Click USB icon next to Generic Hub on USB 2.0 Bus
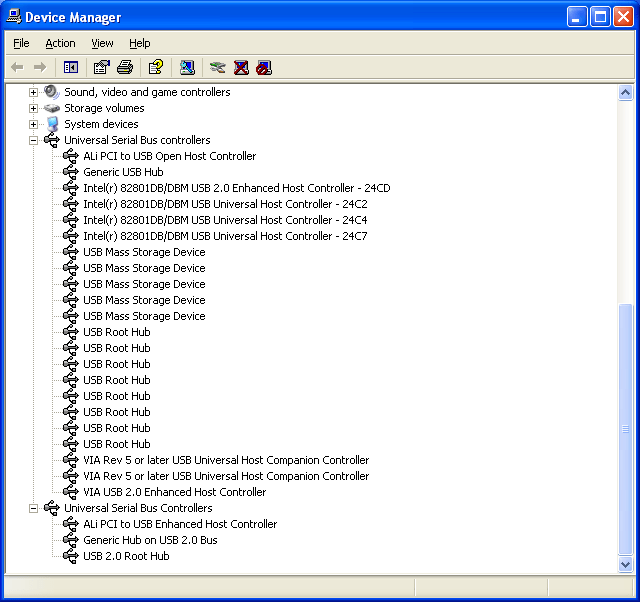Viewport: 640px width, 602px height. [x=71, y=540]
